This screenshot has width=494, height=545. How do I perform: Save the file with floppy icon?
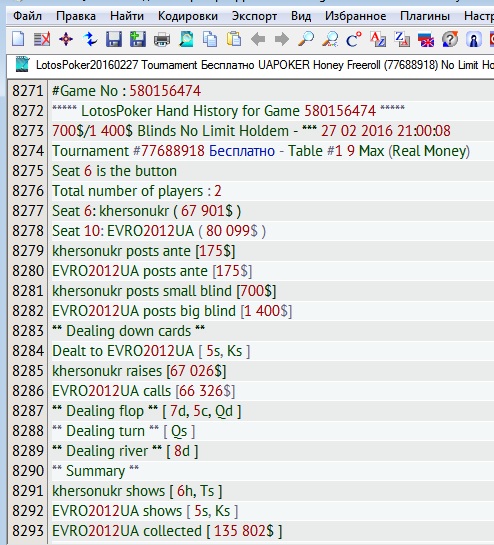pos(114,39)
